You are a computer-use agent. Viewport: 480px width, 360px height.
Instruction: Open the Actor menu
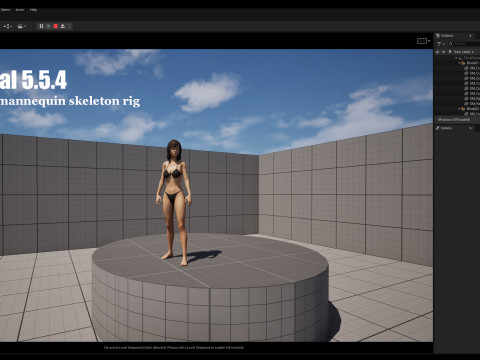(x=20, y=10)
